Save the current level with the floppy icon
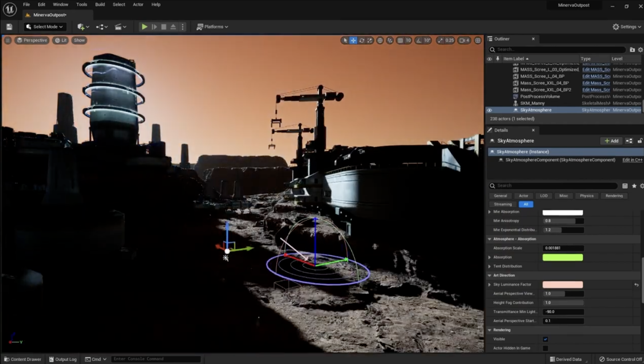644x364 pixels. (x=9, y=27)
